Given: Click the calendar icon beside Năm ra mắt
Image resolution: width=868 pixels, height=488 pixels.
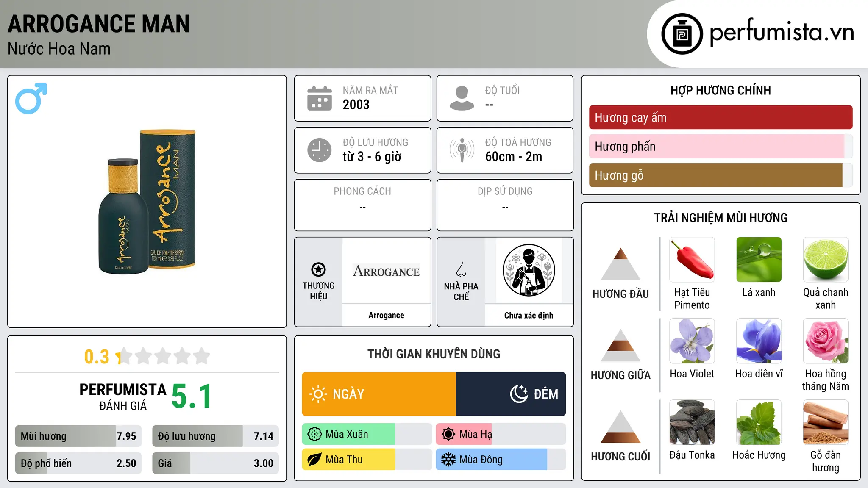Looking at the screenshot, I should 320,98.
